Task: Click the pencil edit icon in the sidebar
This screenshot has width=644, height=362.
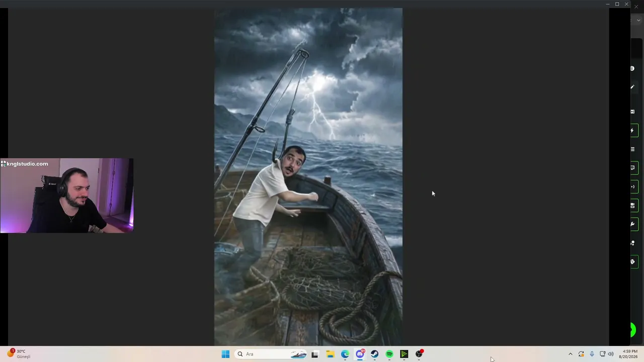Action: (632, 87)
